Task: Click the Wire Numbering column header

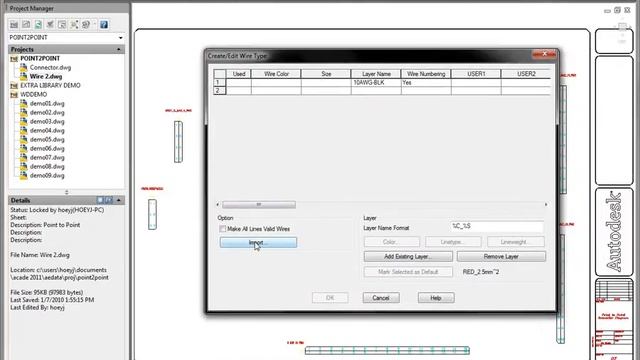Action: click(x=426, y=74)
